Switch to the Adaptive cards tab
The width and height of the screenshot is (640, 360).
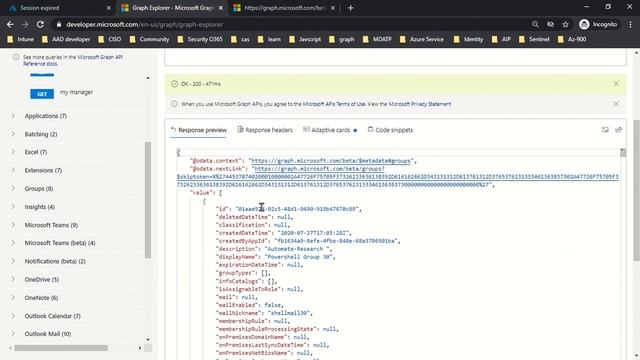click(330, 130)
